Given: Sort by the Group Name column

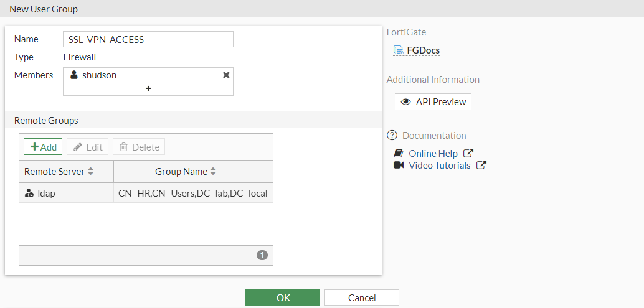Looking at the screenshot, I should click(213, 171).
